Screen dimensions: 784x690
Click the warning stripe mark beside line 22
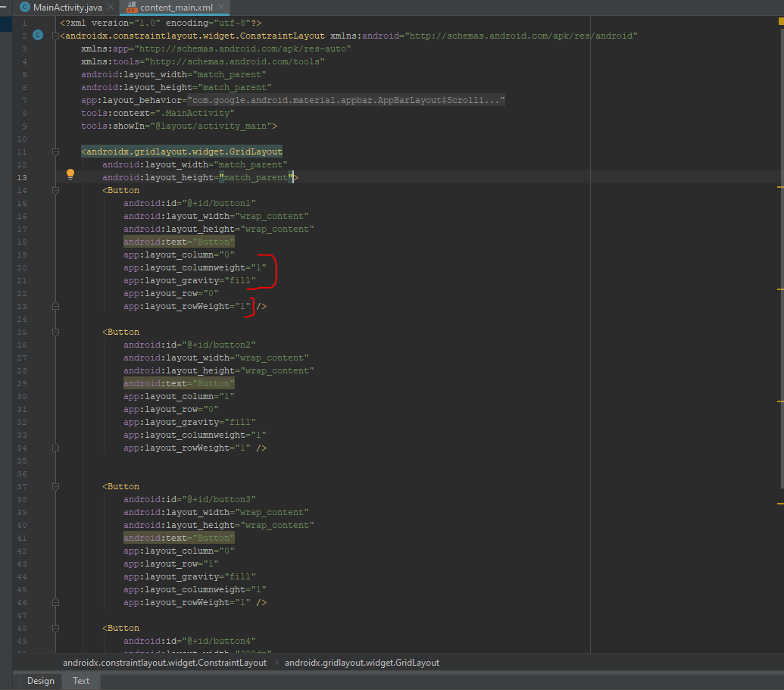780,289
